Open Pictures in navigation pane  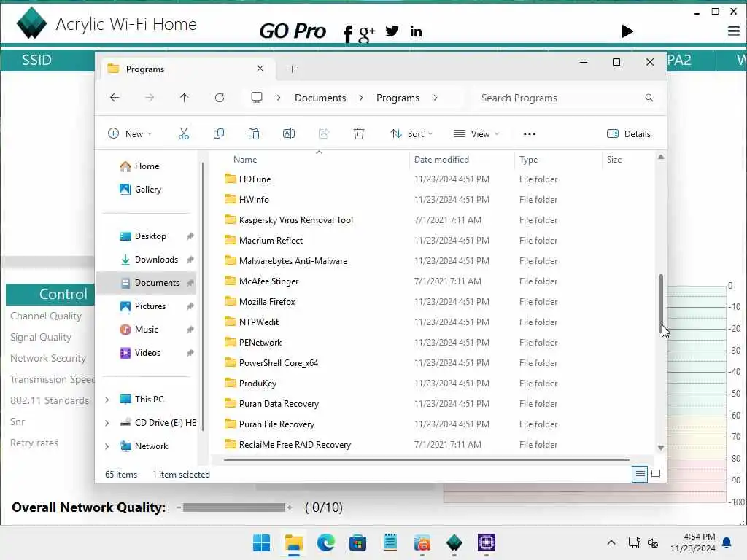coord(150,306)
